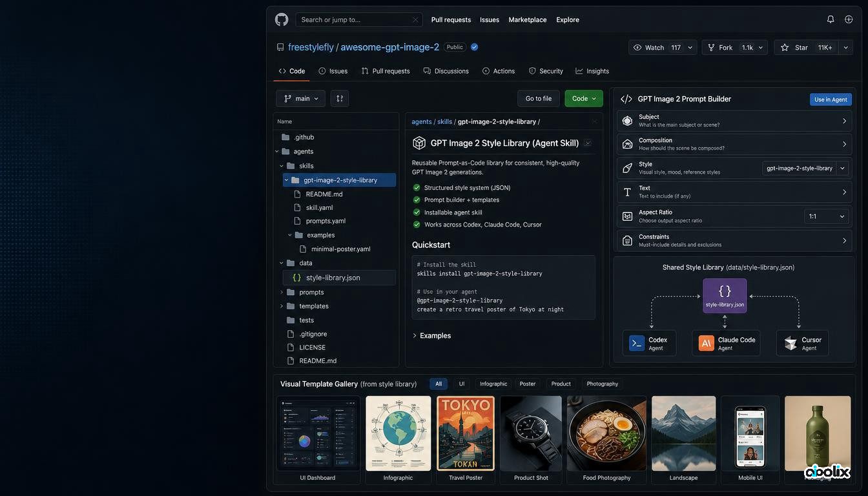Click the code brackets Prompt Builder icon
Screen dimensions: 868x496
626,99
